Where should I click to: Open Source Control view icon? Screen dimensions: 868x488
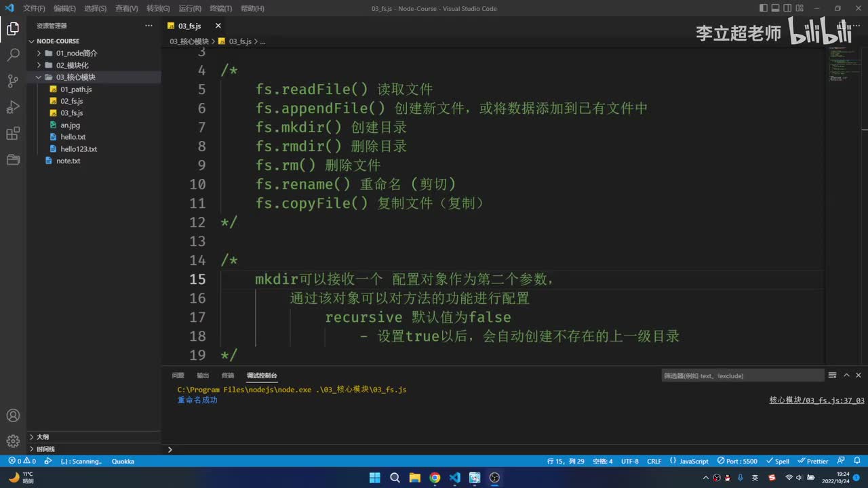point(13,81)
